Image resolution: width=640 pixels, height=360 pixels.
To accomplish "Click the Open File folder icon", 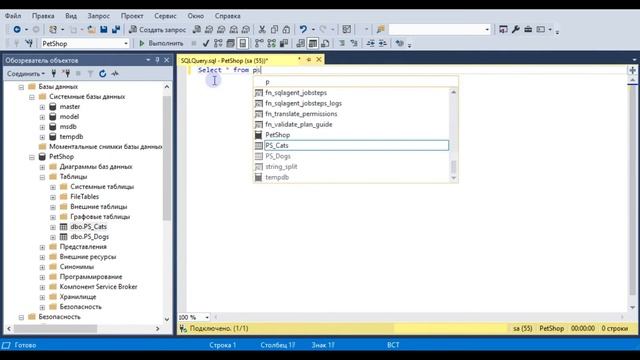I will point(91,29).
